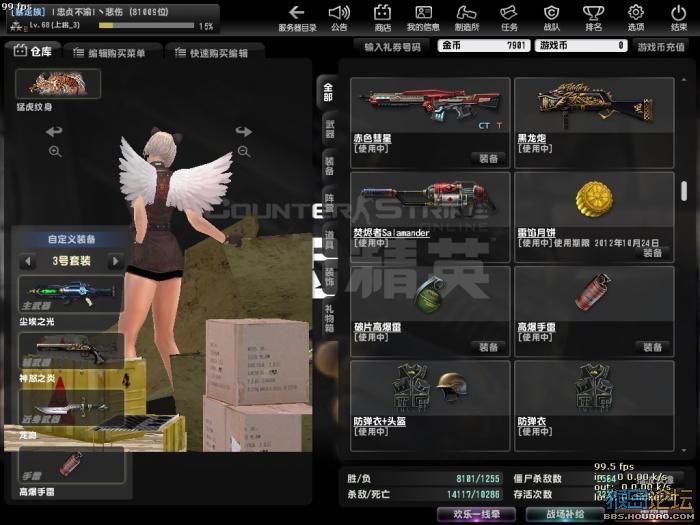Screen dimensions: 700x525
Task: Switch to previous loadout set arrow
Action: (x=28, y=261)
